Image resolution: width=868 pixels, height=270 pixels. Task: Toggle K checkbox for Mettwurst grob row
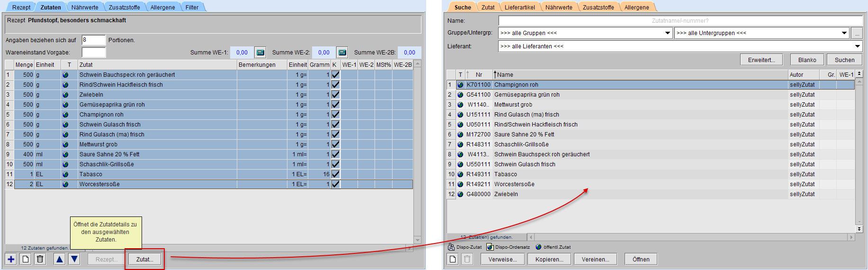click(335, 144)
